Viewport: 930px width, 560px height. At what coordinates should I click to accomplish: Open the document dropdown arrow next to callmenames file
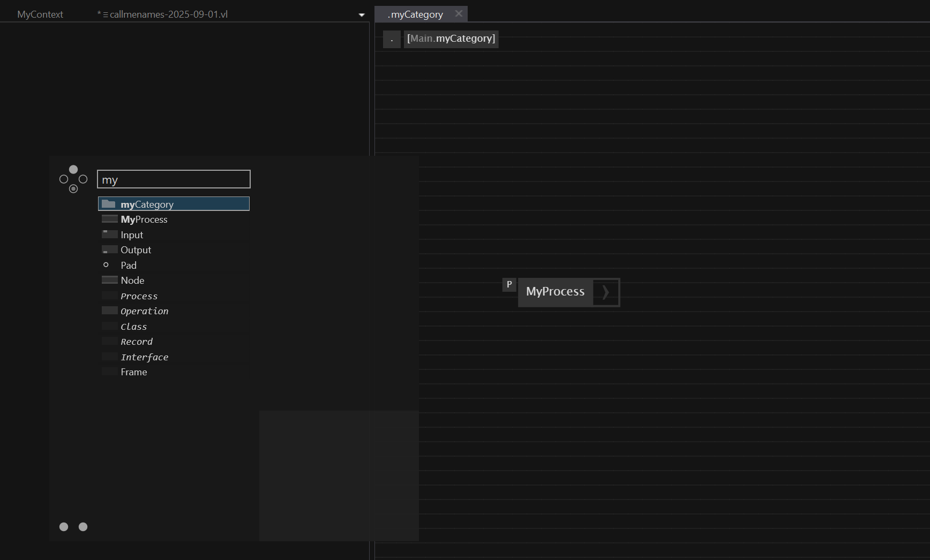pyautogui.click(x=362, y=15)
